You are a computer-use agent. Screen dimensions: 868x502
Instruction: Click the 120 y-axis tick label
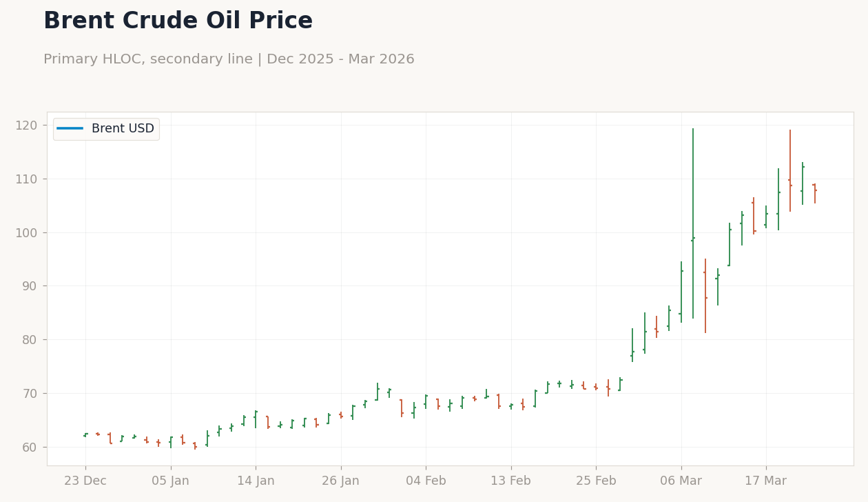[x=26, y=125]
